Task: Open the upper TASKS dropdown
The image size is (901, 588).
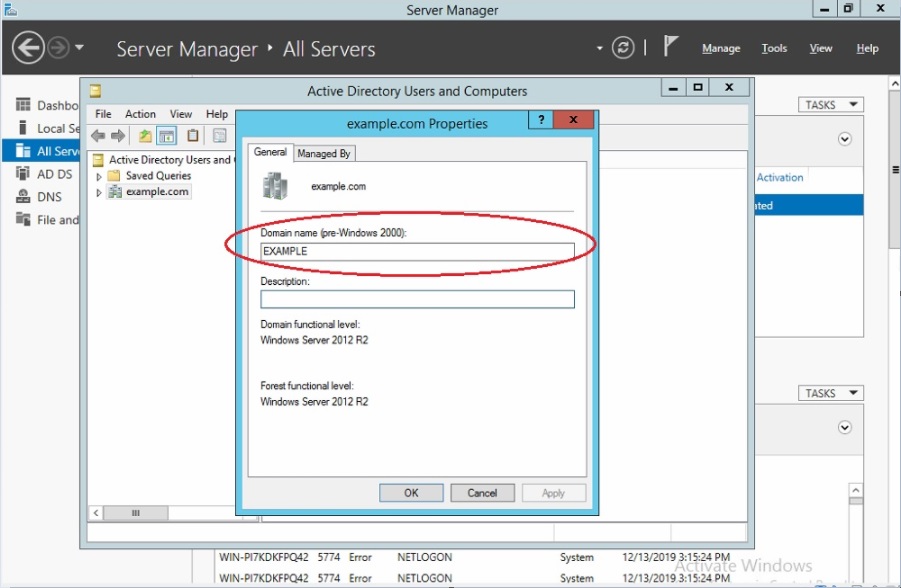Action: point(830,105)
